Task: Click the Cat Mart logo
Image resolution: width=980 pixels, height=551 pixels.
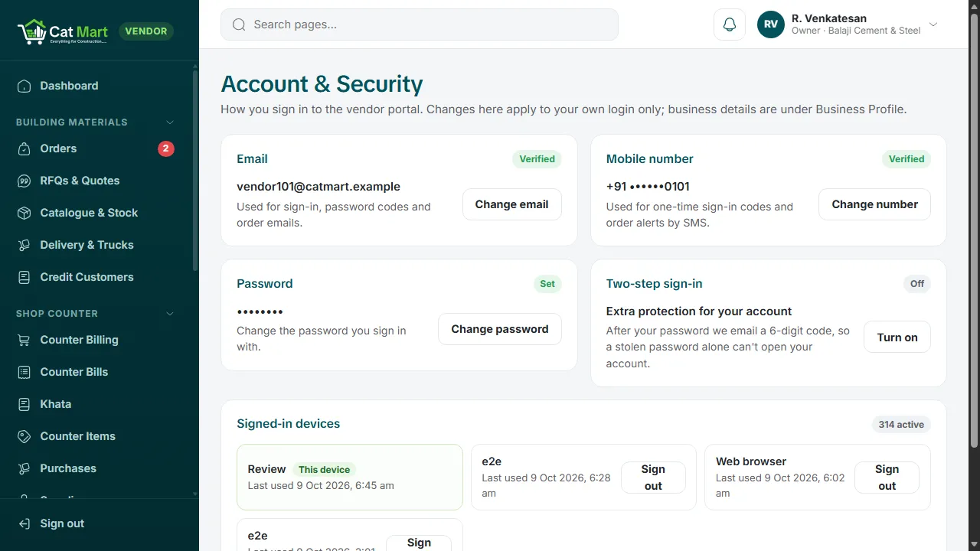Action: [63, 31]
